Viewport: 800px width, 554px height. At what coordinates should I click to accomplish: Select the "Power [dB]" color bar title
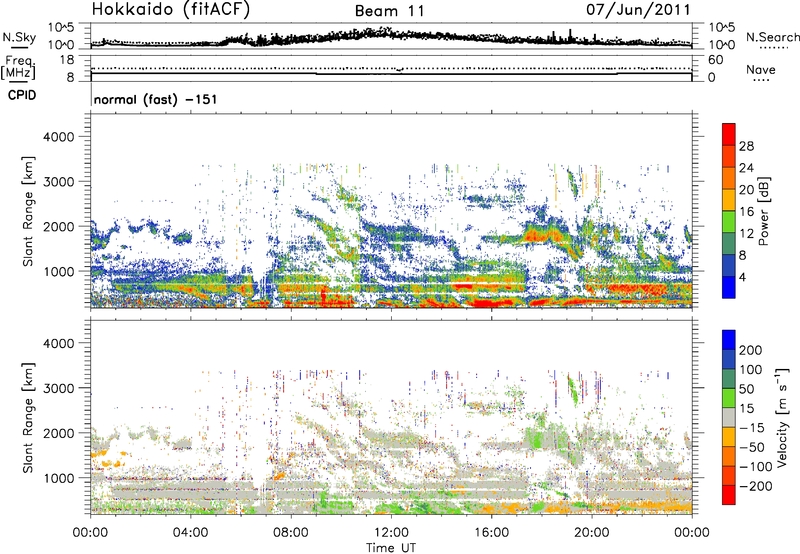[x=763, y=211]
